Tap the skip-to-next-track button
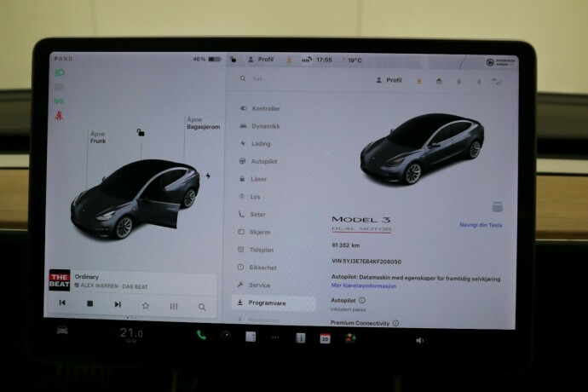The width and height of the screenshot is (588, 392). point(118,304)
